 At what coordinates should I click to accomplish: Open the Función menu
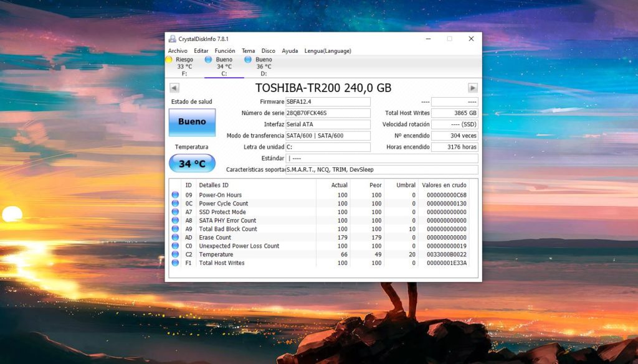coord(225,51)
